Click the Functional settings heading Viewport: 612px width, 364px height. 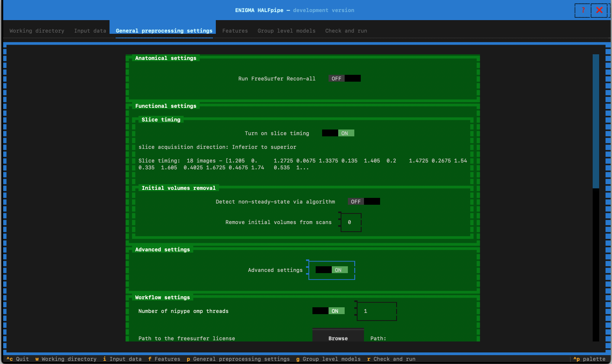tap(166, 106)
